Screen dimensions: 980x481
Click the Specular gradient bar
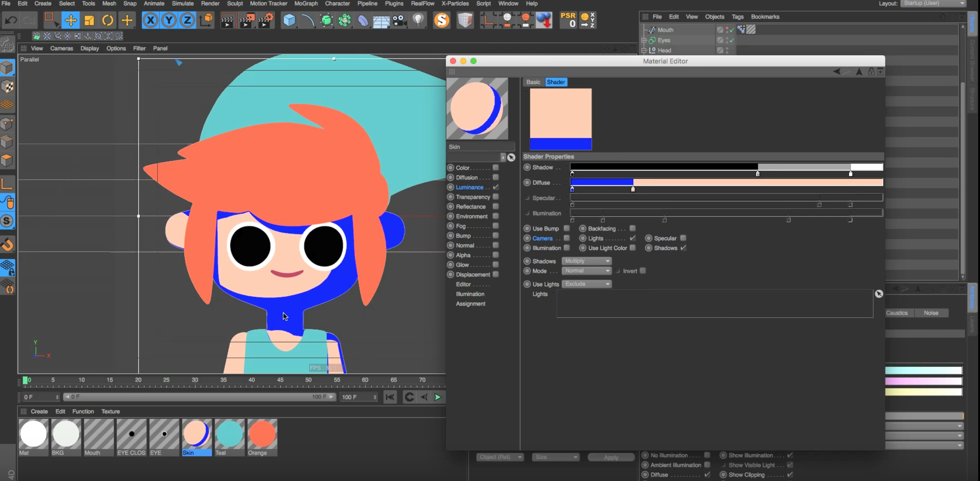tap(727, 197)
